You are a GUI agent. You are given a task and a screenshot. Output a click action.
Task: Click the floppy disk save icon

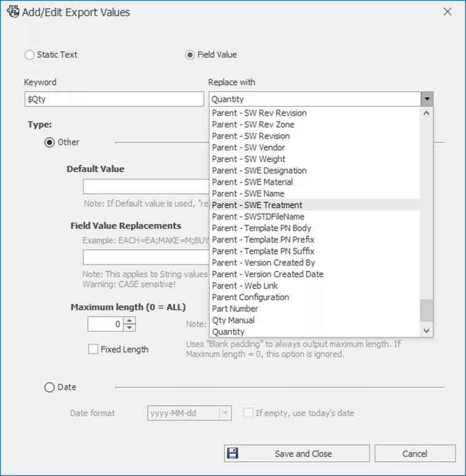(233, 454)
